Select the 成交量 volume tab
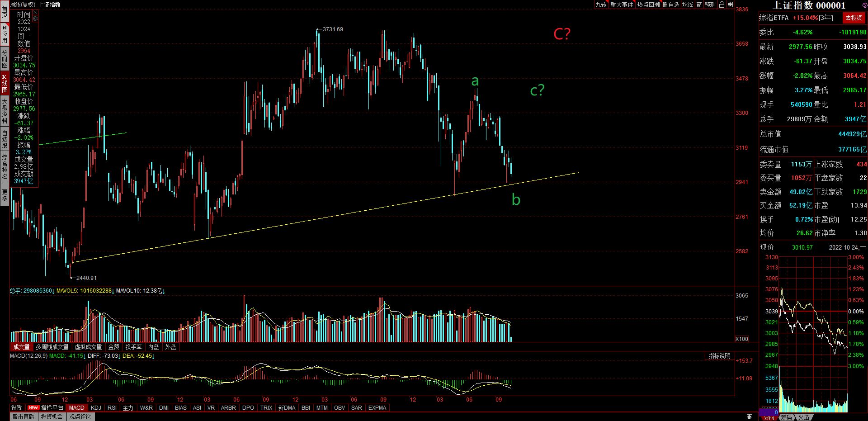Image resolution: width=868 pixels, height=421 pixels. pyautogui.click(x=21, y=347)
